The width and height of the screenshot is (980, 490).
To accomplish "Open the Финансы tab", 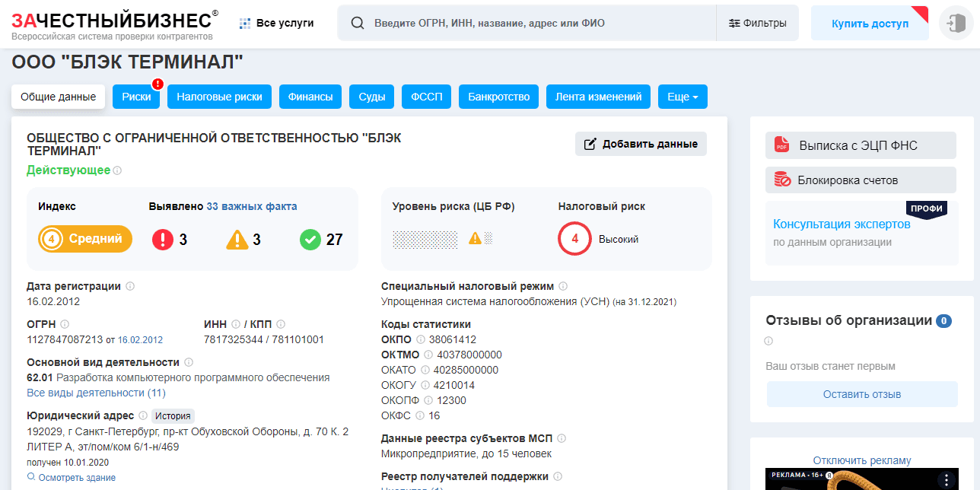I will click(x=310, y=97).
